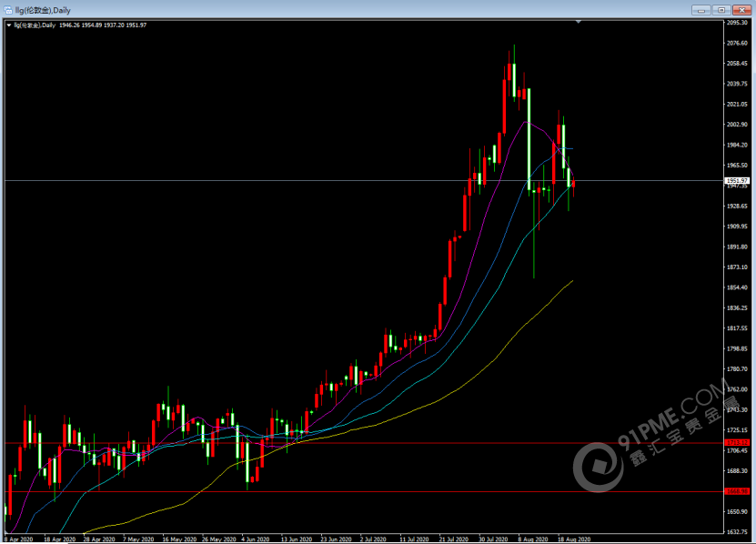This screenshot has width=756, height=544.
Task: Click the 1706.45 price axis label
Action: pos(737,450)
